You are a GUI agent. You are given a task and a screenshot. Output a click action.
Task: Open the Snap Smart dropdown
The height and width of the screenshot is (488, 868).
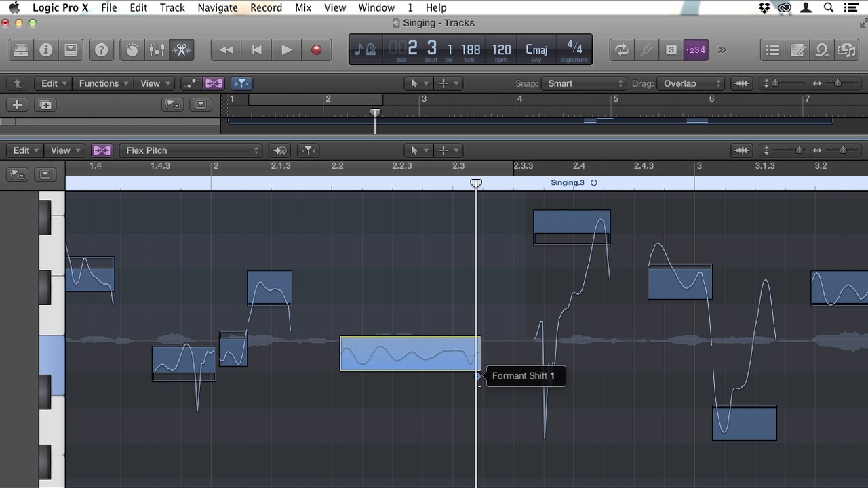coord(583,83)
